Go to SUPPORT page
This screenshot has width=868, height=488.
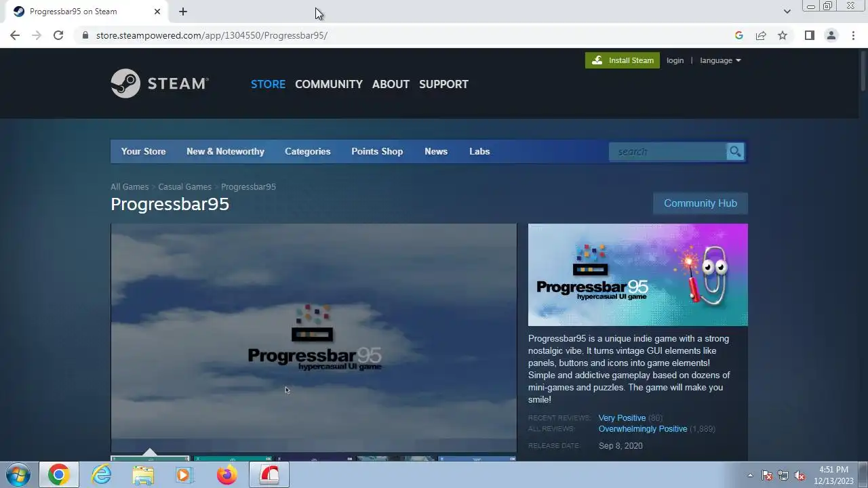pyautogui.click(x=443, y=84)
